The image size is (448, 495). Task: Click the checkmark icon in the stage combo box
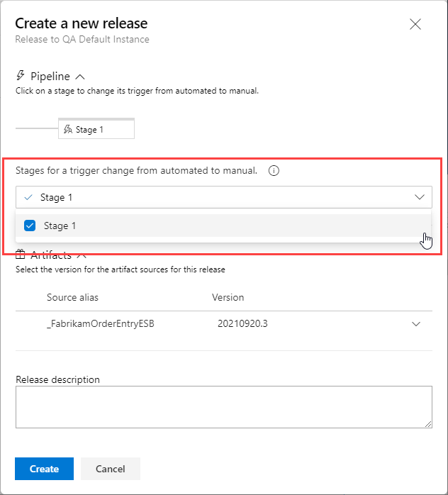pos(28,197)
